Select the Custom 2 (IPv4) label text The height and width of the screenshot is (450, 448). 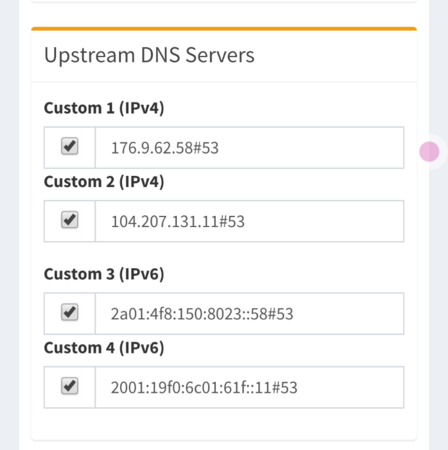(104, 182)
